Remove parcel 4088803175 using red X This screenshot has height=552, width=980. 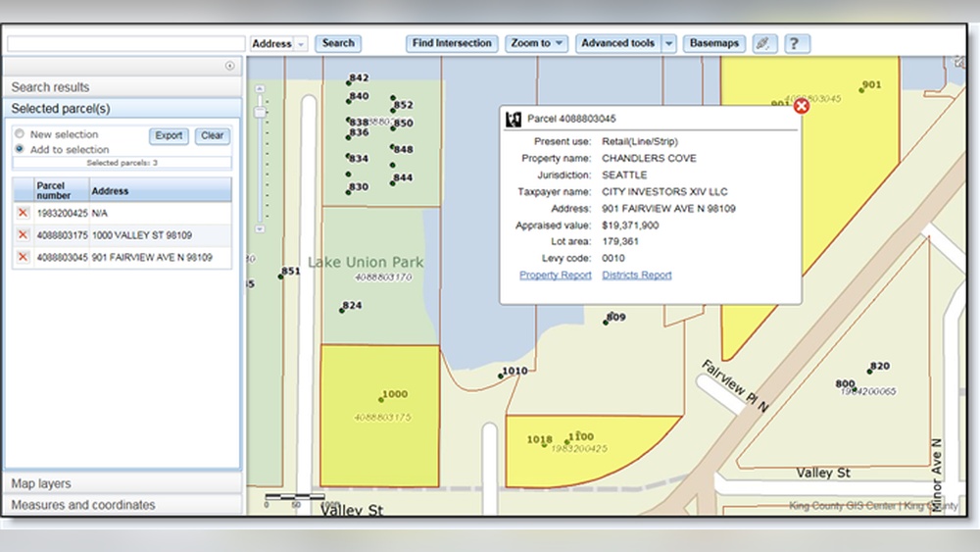pos(23,235)
